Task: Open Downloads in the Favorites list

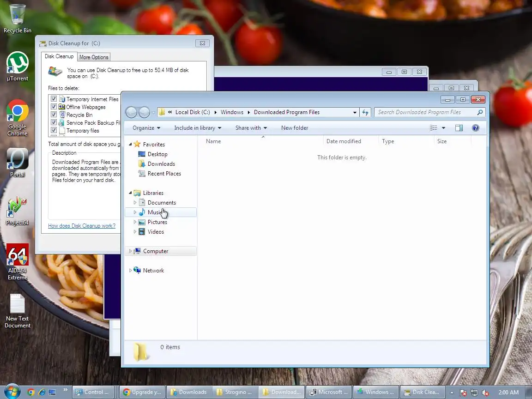Action: point(161,164)
